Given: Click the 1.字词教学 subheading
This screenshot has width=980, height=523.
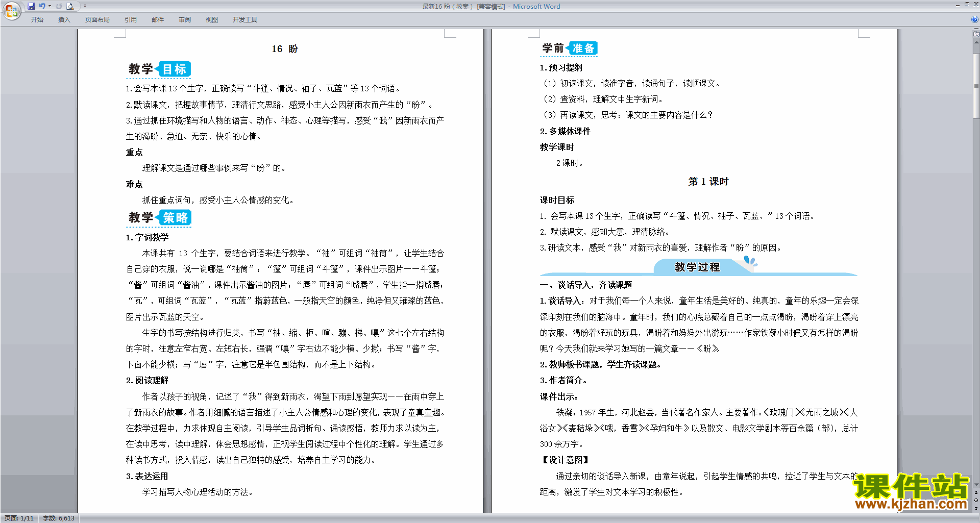Looking at the screenshot, I should click(x=147, y=237).
